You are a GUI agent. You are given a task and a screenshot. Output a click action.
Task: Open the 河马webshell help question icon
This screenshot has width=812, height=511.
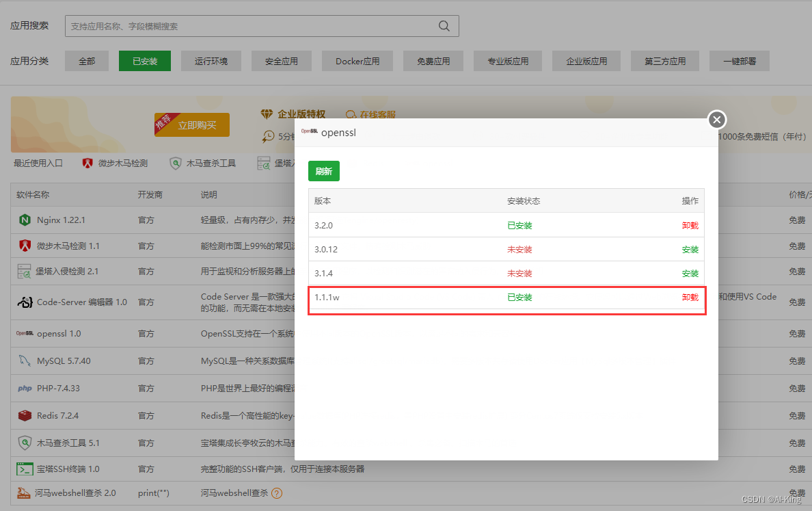point(277,493)
